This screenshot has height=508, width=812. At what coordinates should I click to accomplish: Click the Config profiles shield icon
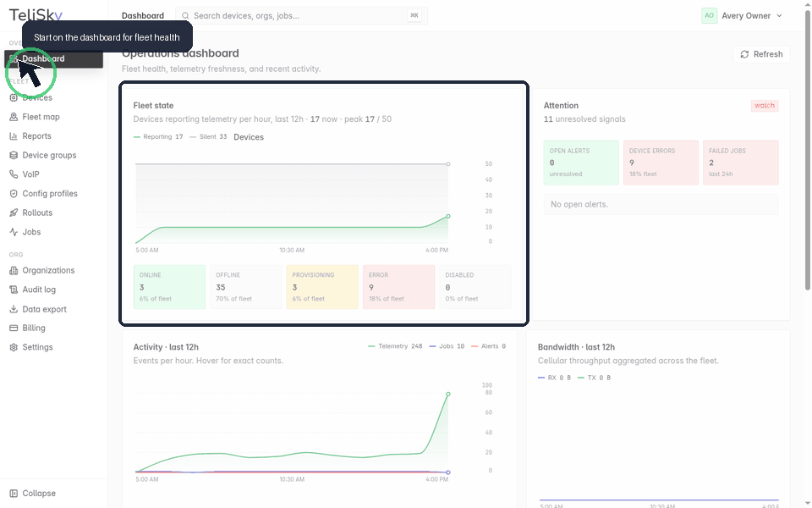pos(14,193)
